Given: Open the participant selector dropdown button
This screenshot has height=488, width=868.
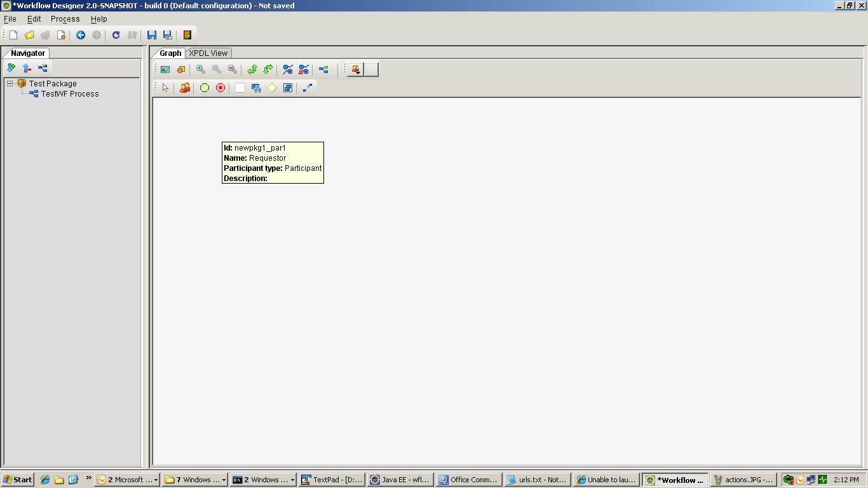Looking at the screenshot, I should [x=355, y=69].
